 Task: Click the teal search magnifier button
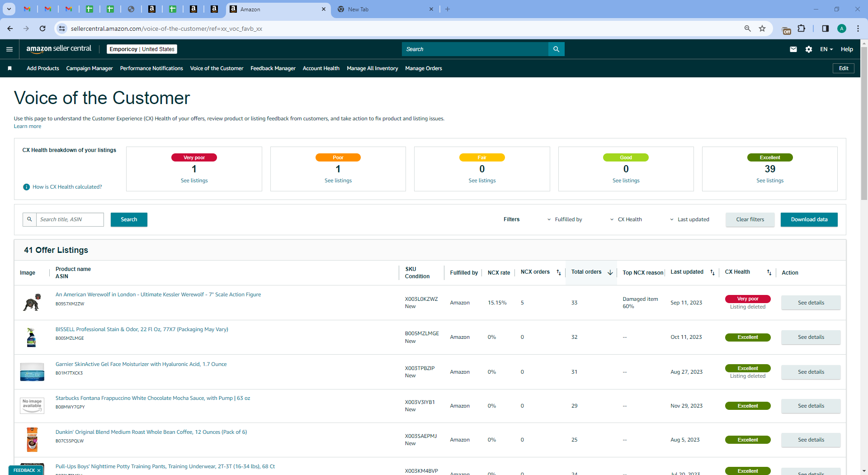[x=557, y=49]
